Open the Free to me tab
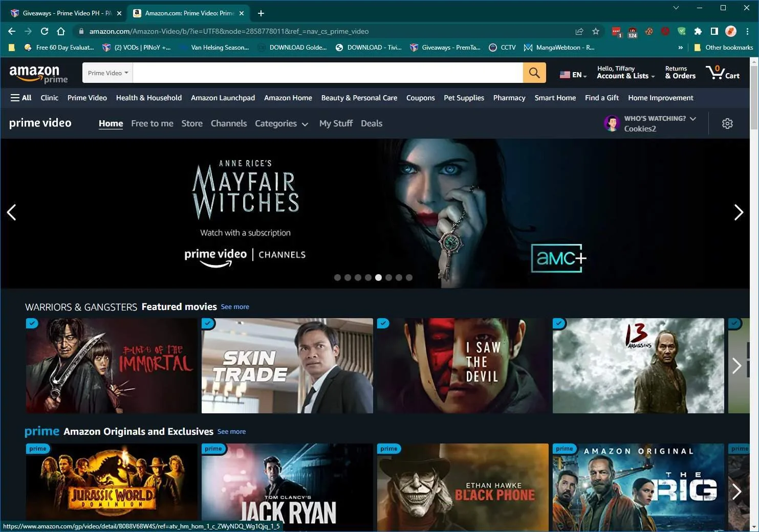Image resolution: width=759 pixels, height=532 pixels. (x=152, y=123)
